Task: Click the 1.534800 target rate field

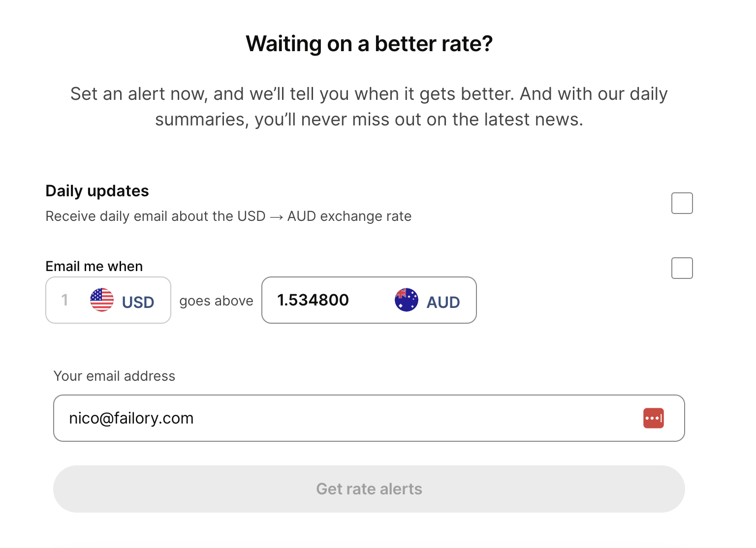Action: pos(369,300)
